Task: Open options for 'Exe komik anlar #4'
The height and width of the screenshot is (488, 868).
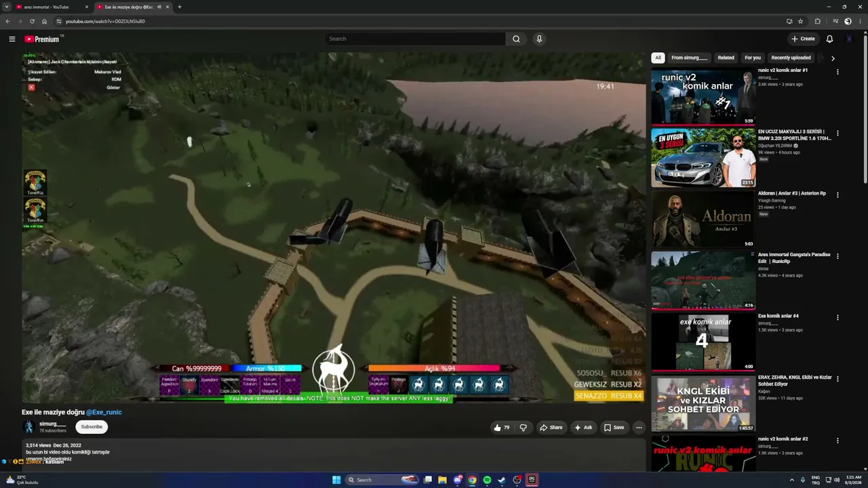Action: [837, 317]
